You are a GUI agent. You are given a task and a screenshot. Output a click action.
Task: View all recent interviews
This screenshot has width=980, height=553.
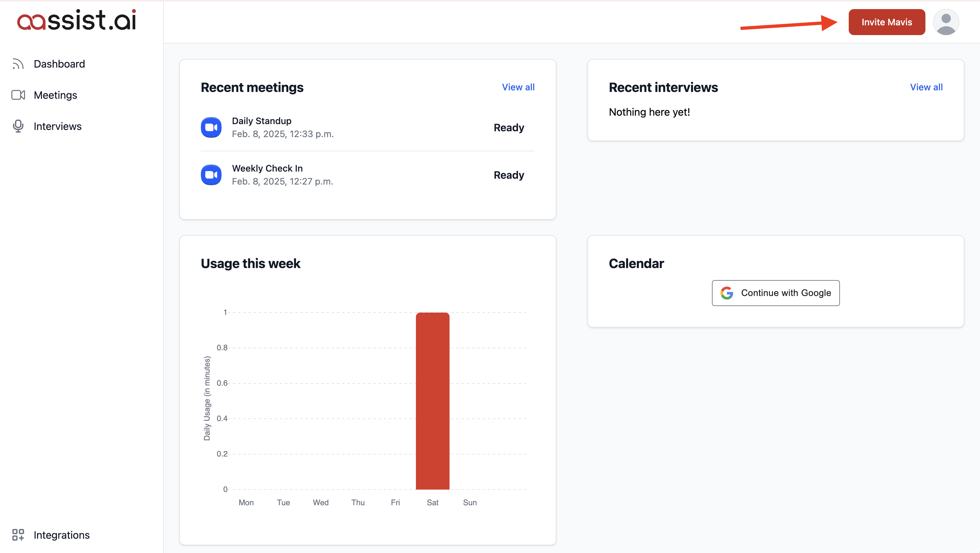926,87
